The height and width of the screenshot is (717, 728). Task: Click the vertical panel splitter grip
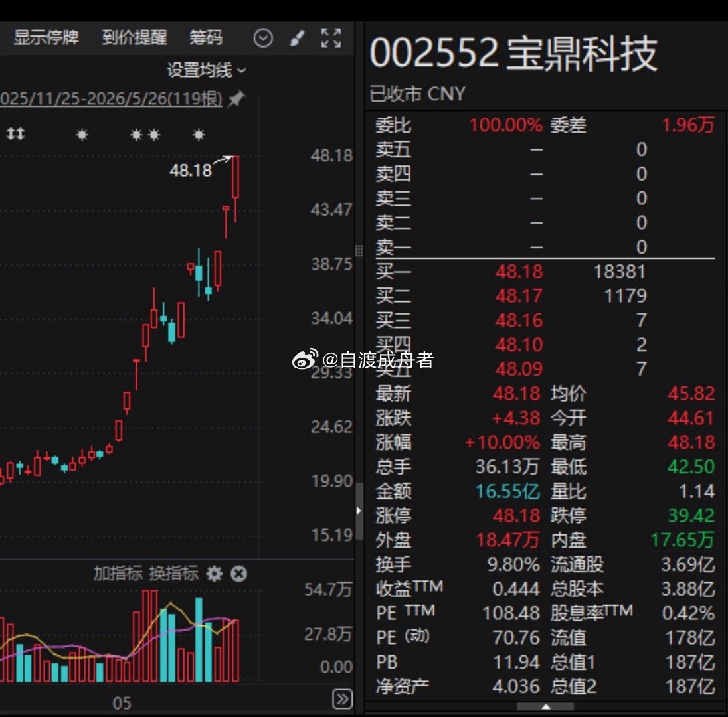click(x=359, y=250)
